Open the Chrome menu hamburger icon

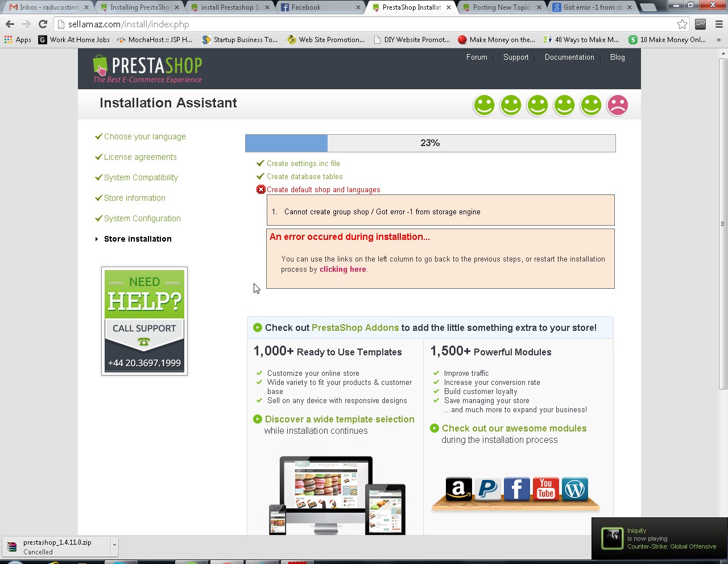pos(719,24)
